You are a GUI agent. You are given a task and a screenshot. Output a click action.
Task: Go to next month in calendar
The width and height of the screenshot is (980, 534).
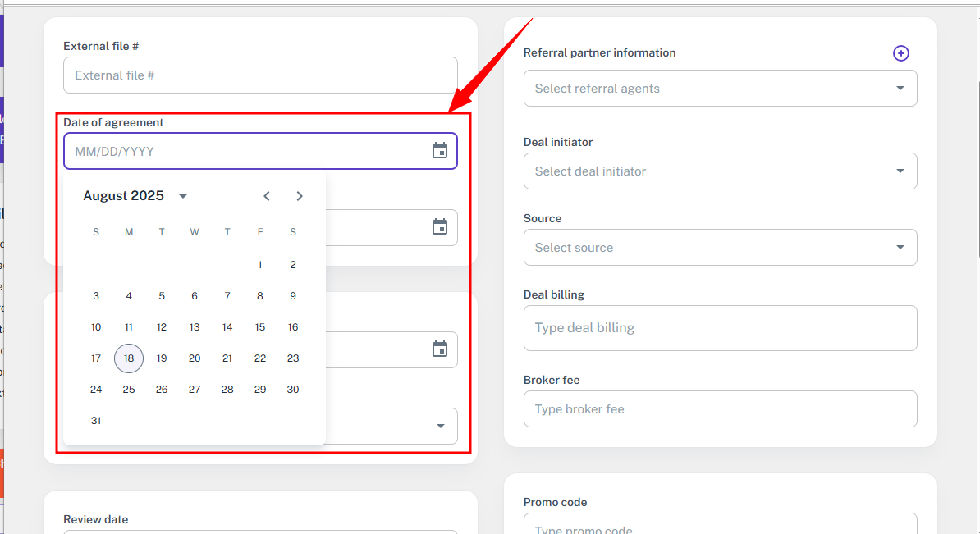300,196
